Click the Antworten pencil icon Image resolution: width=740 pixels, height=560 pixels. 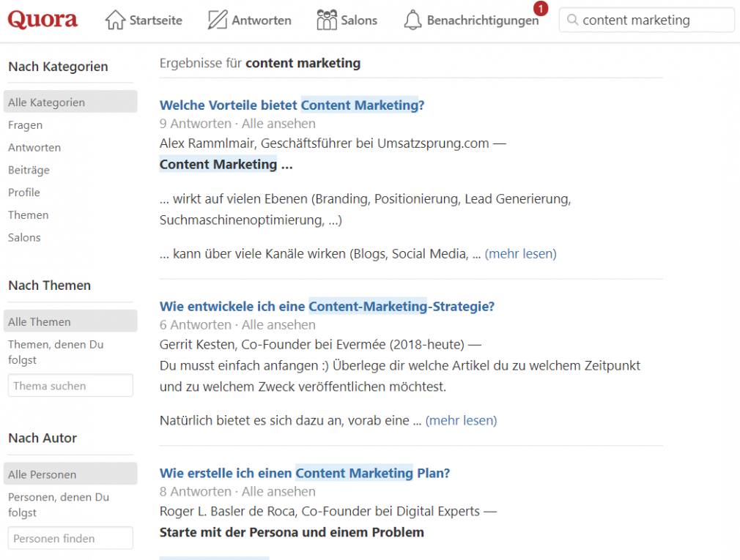pos(218,20)
